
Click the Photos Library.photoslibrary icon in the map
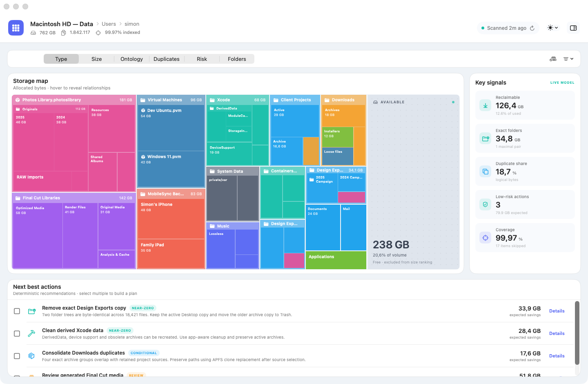click(18, 100)
